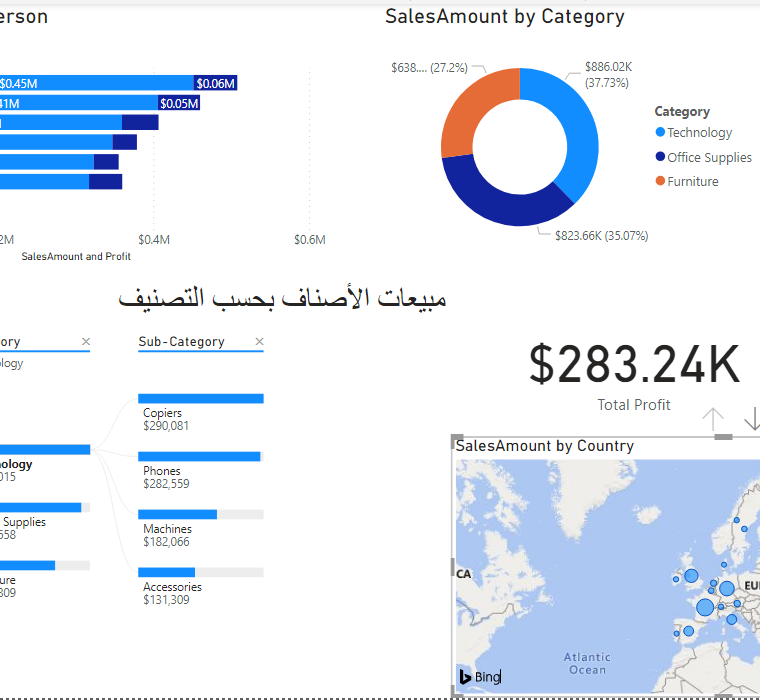Grab the top-center resize handle of the map
The width and height of the screenshot is (760, 700).
(723, 437)
